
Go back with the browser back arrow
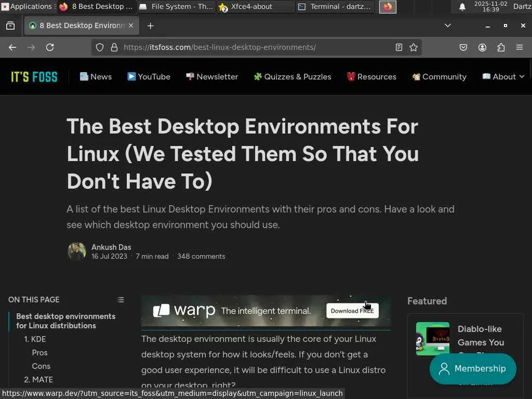pos(12,47)
